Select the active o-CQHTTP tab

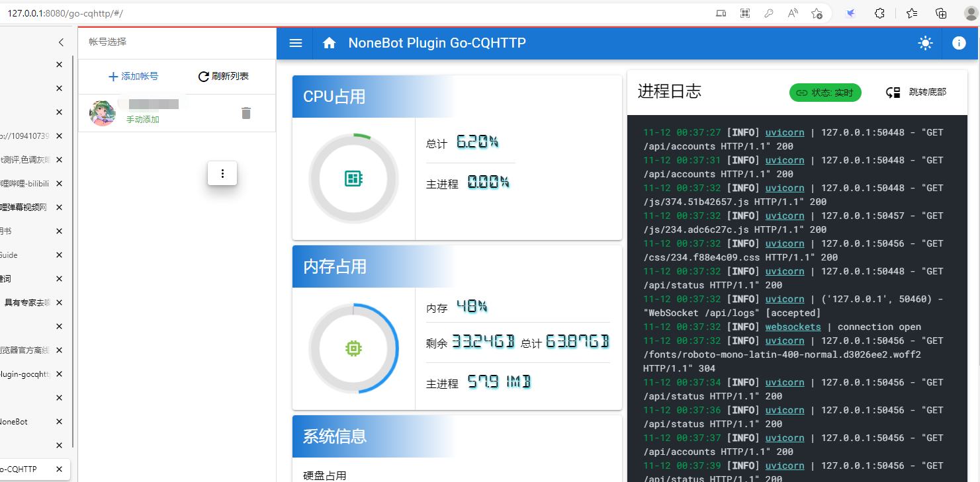click(34, 469)
